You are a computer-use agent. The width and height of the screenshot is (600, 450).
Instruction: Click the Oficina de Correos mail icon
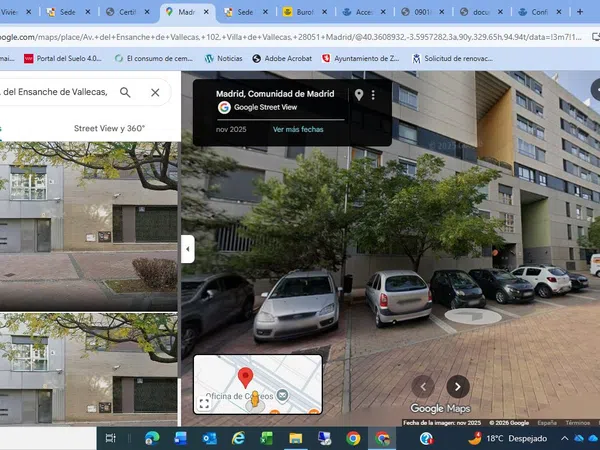pos(282,396)
